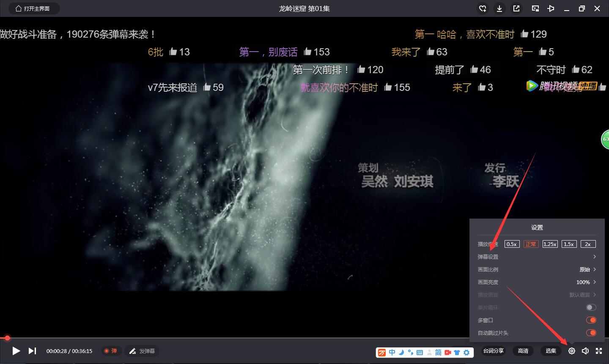Like the comment 第一 with 5 likes

coord(543,52)
